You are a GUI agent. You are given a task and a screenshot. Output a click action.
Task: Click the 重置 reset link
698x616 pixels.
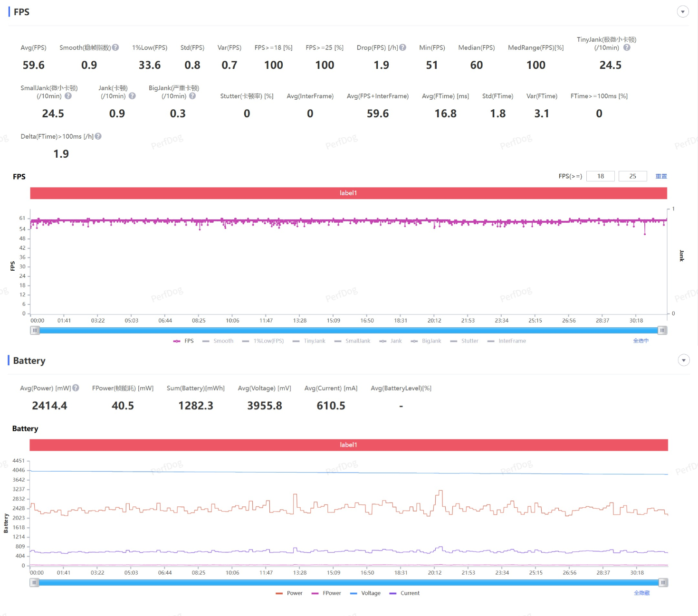[661, 176]
